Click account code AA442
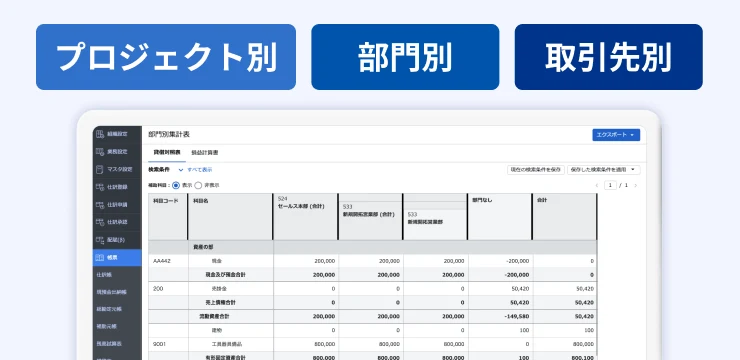This screenshot has width=740, height=360. [x=162, y=261]
